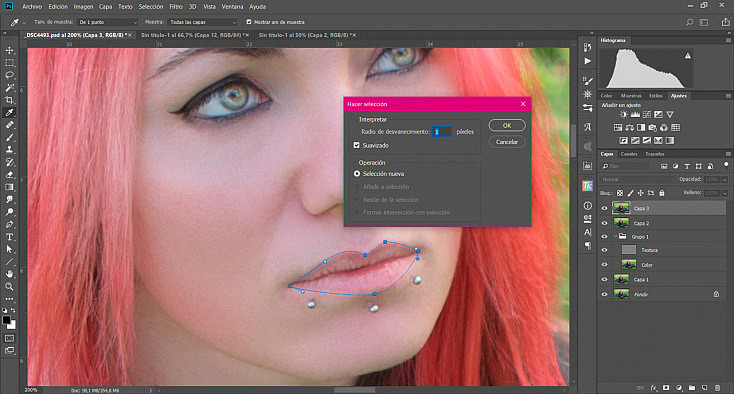The image size is (734, 394).
Task: Add a Black & White adjustment
Action: point(641,127)
